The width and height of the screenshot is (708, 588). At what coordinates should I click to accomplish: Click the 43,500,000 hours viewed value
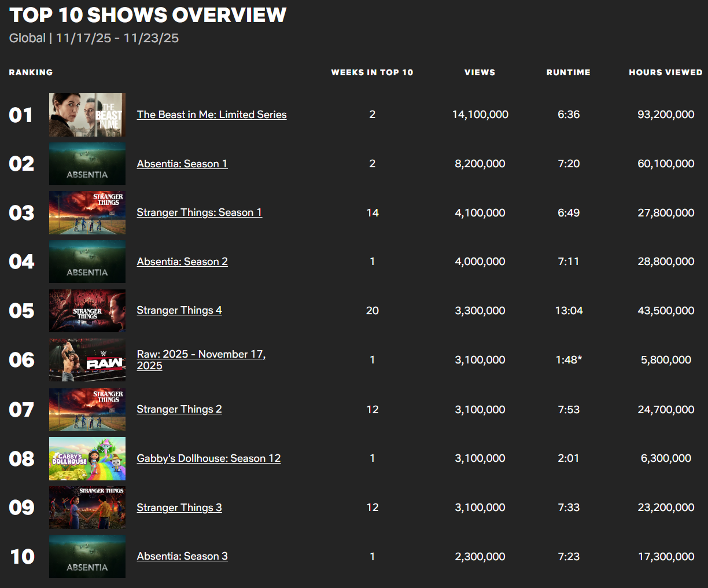(666, 310)
